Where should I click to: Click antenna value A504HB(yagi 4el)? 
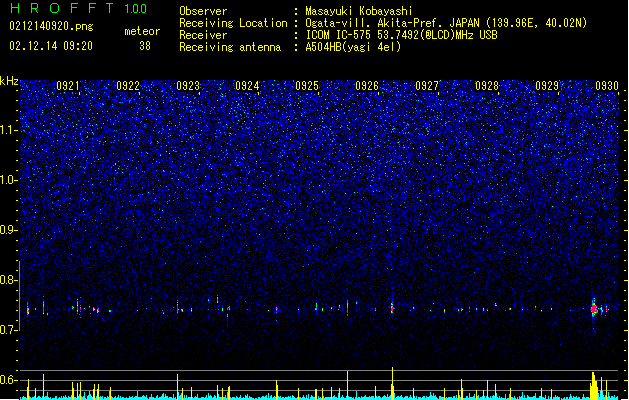tap(353, 47)
